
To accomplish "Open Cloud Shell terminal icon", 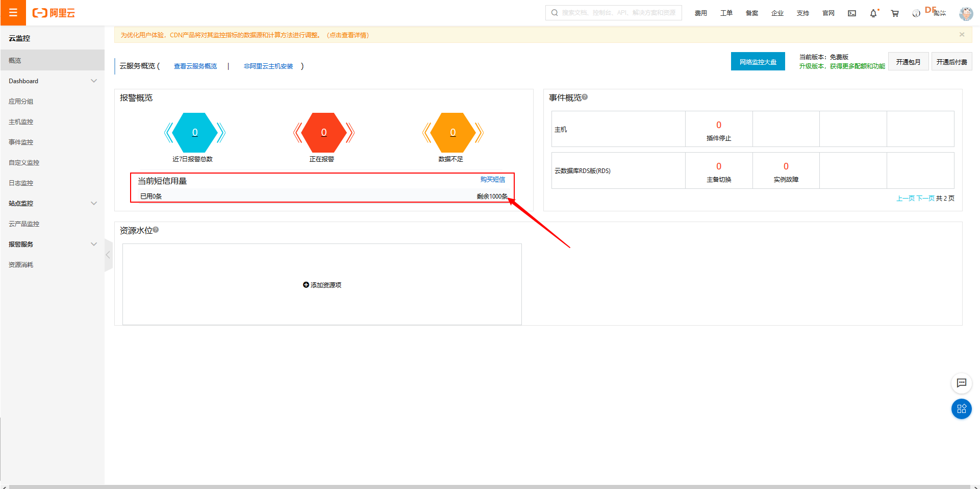I will point(852,13).
